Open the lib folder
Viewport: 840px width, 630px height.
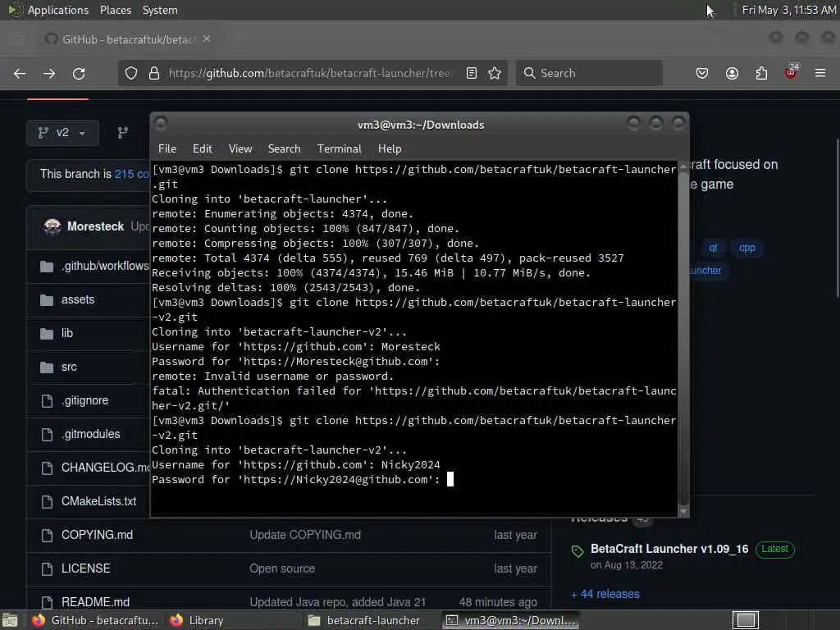pyautogui.click(x=67, y=333)
